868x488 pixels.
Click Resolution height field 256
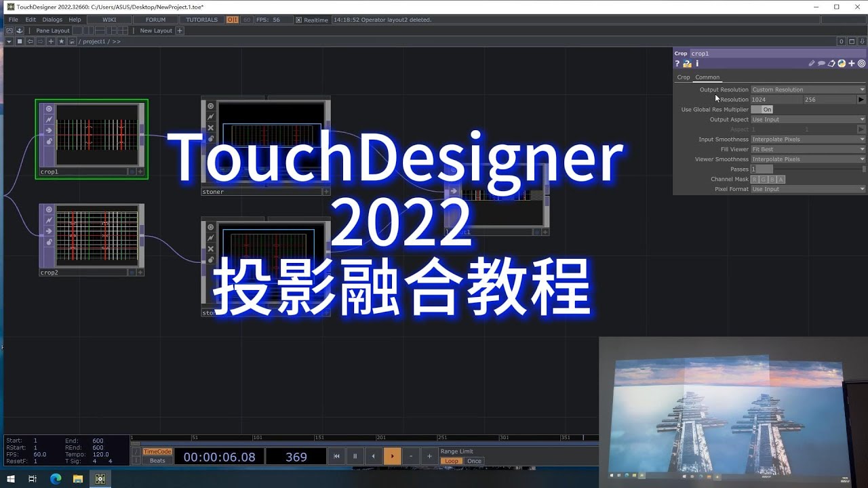tap(830, 100)
